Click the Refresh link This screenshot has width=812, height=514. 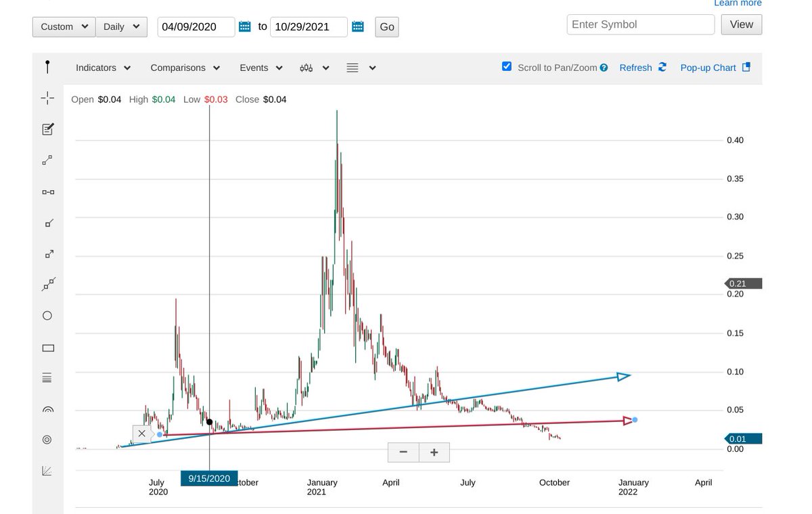tap(635, 68)
